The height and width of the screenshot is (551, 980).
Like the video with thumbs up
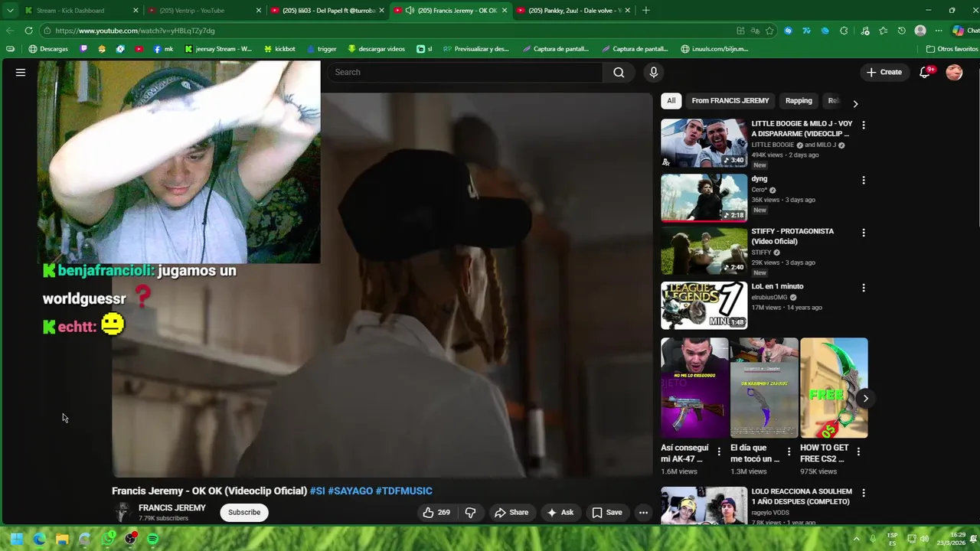[x=436, y=513]
